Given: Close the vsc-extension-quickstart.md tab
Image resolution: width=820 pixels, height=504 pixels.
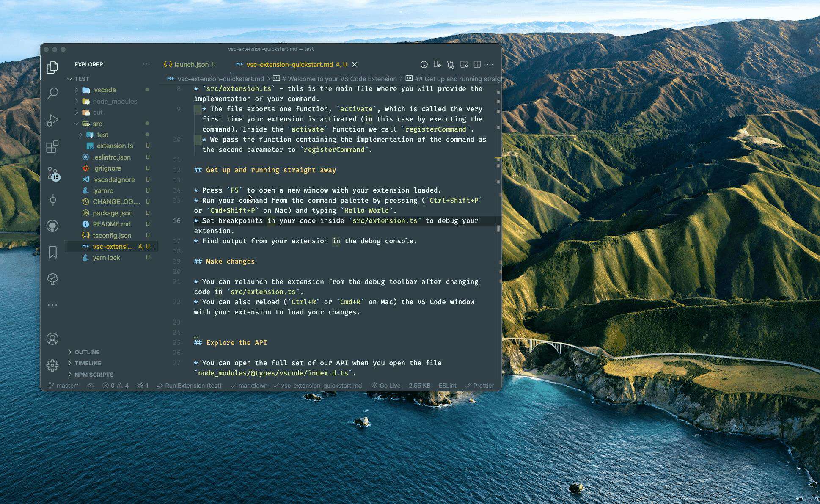Looking at the screenshot, I should coord(355,64).
